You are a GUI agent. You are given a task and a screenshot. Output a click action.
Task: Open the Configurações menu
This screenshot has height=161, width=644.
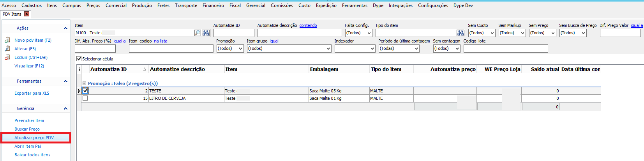[433, 5]
